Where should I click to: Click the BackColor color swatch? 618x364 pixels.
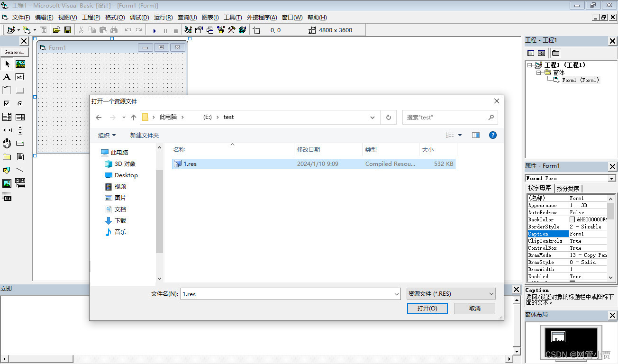[x=573, y=219]
